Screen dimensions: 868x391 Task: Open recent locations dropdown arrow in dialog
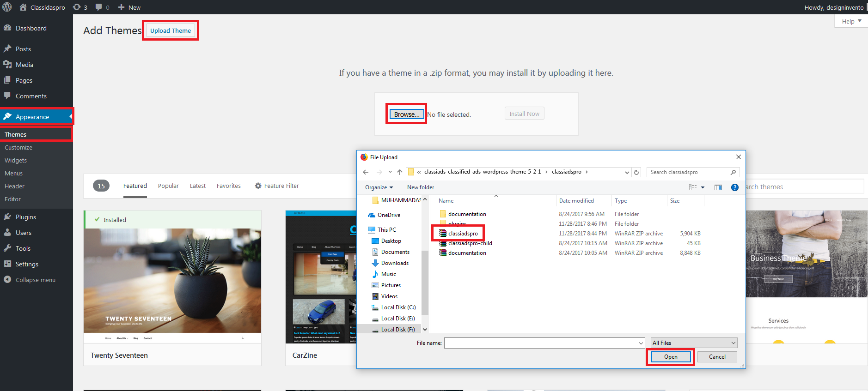390,172
